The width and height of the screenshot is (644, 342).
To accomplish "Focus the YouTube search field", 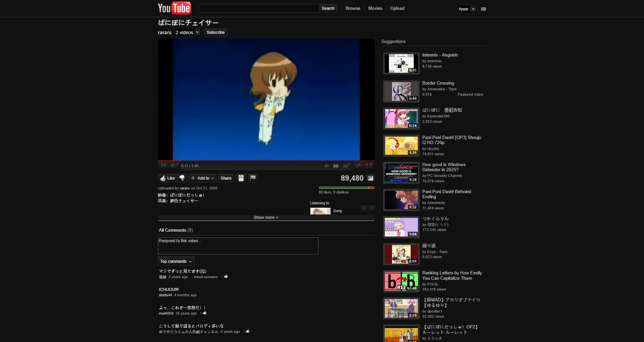I will tap(259, 8).
